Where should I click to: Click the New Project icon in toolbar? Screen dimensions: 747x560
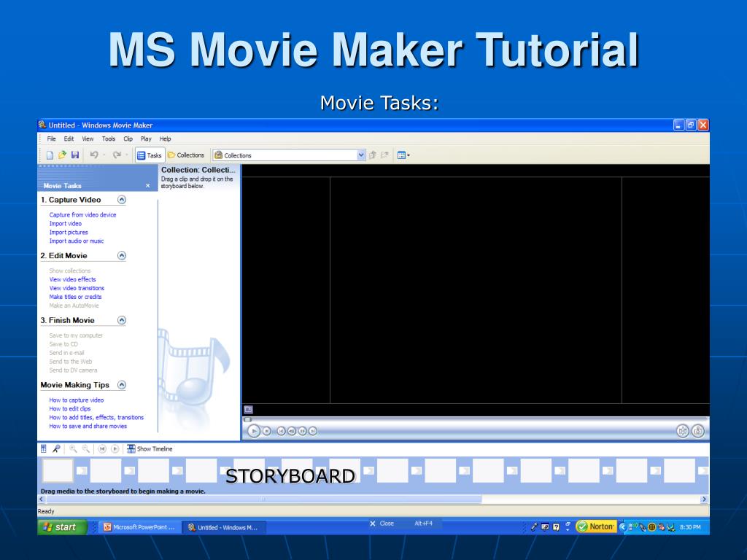pyautogui.click(x=50, y=155)
